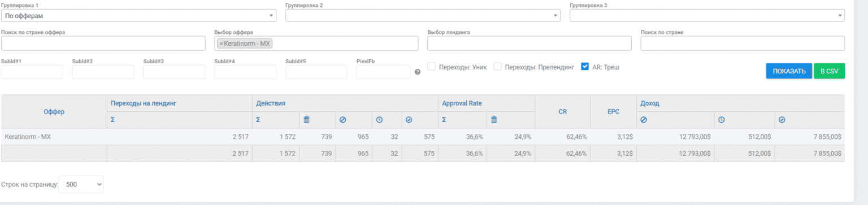
Task: Sort by trash icon under Действия
Action: [306, 120]
